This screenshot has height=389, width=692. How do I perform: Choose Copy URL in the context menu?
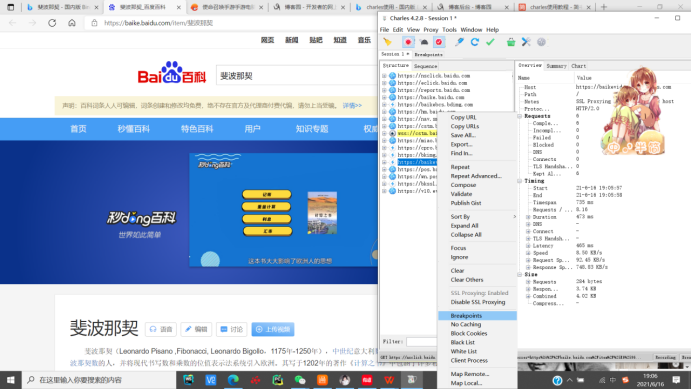click(463, 117)
